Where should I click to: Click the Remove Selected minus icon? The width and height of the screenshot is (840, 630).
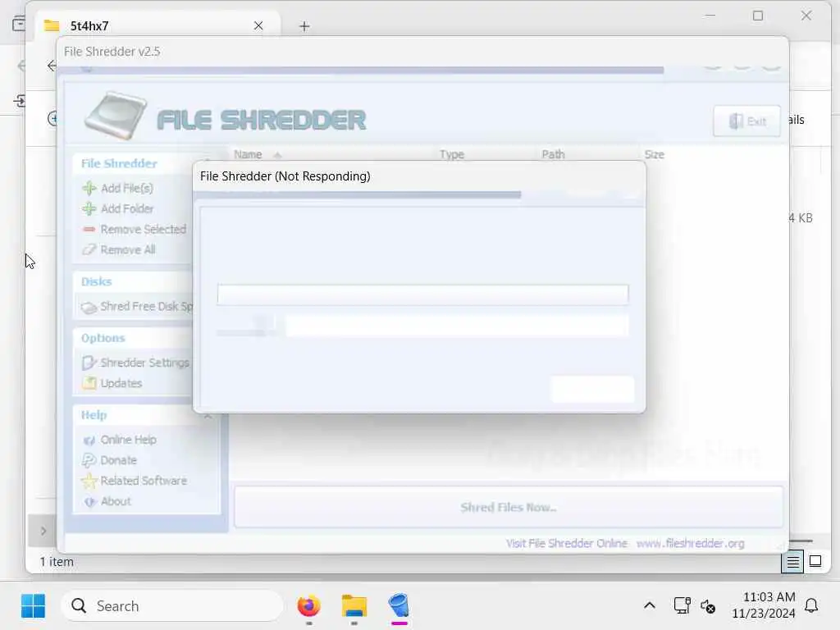point(89,230)
